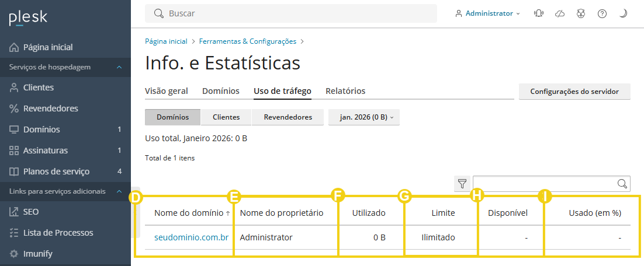Toggle dark mode moon icon
Screen dimensions: 644x266
(623, 13)
